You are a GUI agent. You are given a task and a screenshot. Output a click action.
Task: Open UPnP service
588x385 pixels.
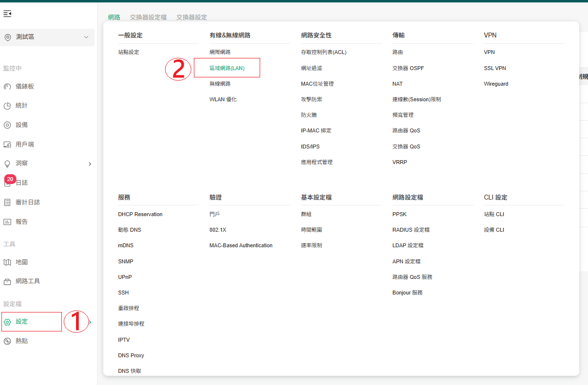[125, 277]
